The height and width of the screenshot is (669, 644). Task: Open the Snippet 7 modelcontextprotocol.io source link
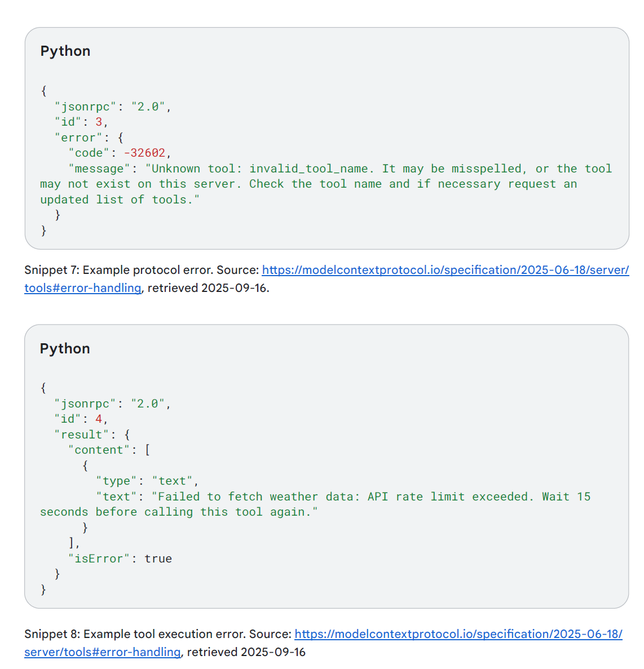[x=445, y=270]
